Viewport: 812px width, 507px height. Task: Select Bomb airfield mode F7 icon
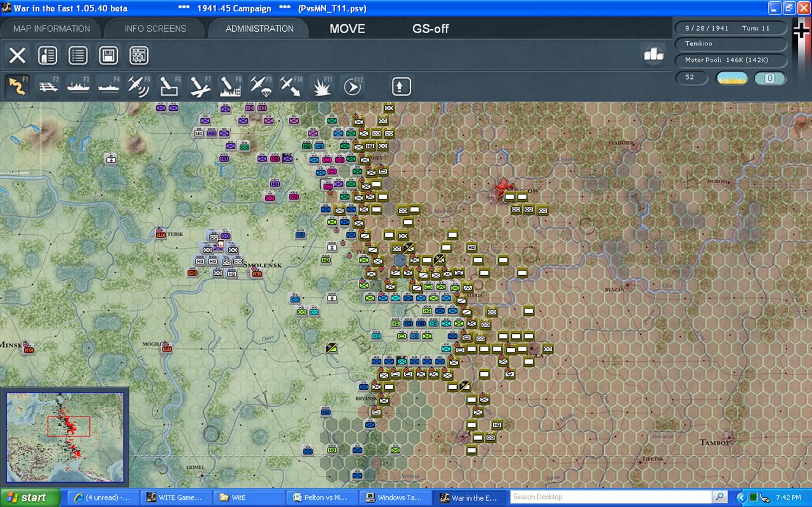click(200, 87)
